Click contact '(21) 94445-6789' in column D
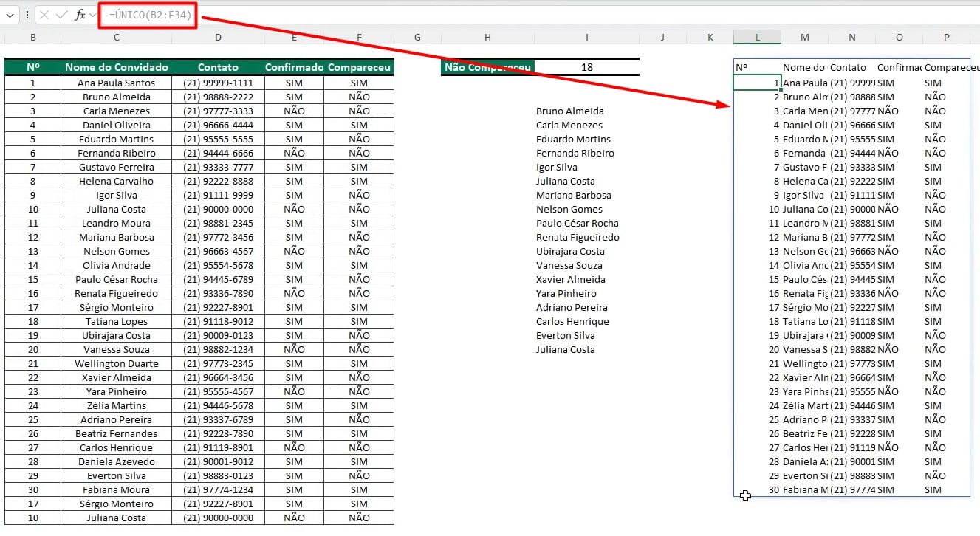The width and height of the screenshot is (980, 536). [218, 280]
